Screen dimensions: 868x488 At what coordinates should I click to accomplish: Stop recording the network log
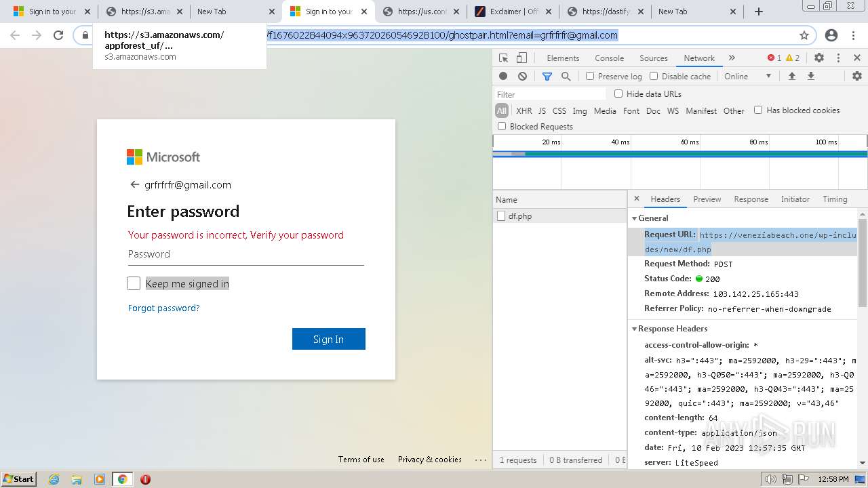[503, 77]
